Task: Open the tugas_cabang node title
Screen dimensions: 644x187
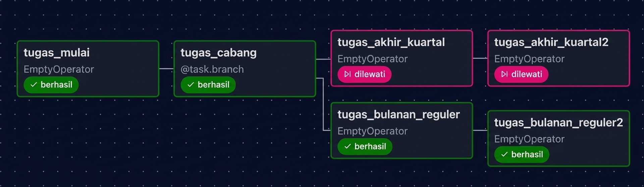Action: pos(219,53)
